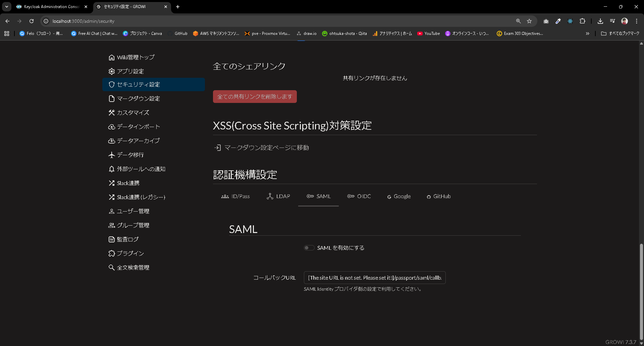This screenshot has height=346, width=644.
Task: Enable the SAML を有効にする switch
Action: click(x=309, y=248)
